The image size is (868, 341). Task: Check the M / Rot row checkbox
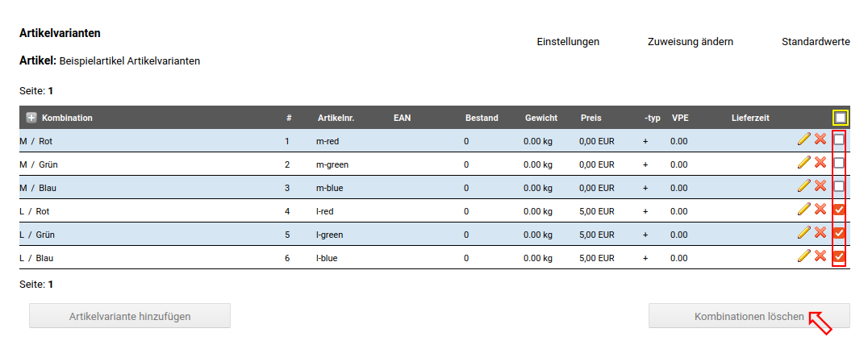click(840, 140)
